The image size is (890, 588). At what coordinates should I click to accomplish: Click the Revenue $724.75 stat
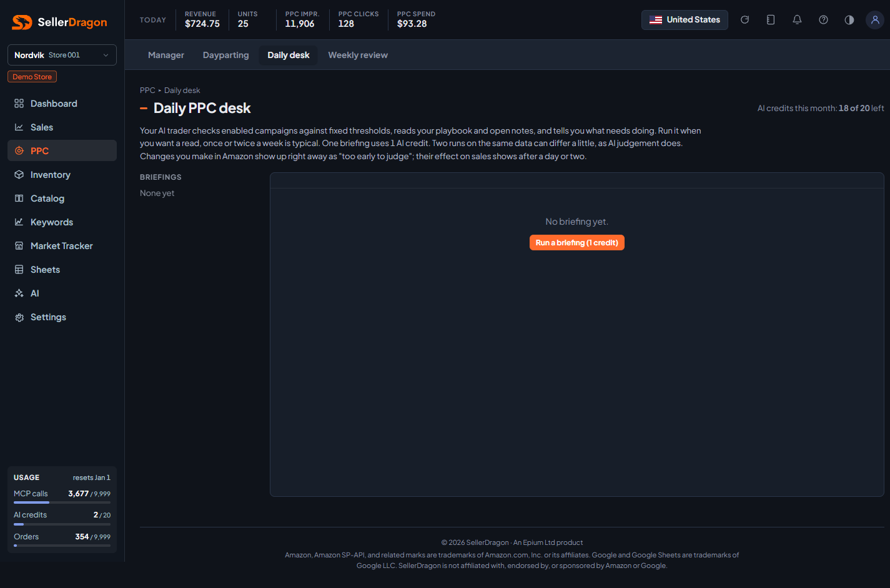pos(202,20)
